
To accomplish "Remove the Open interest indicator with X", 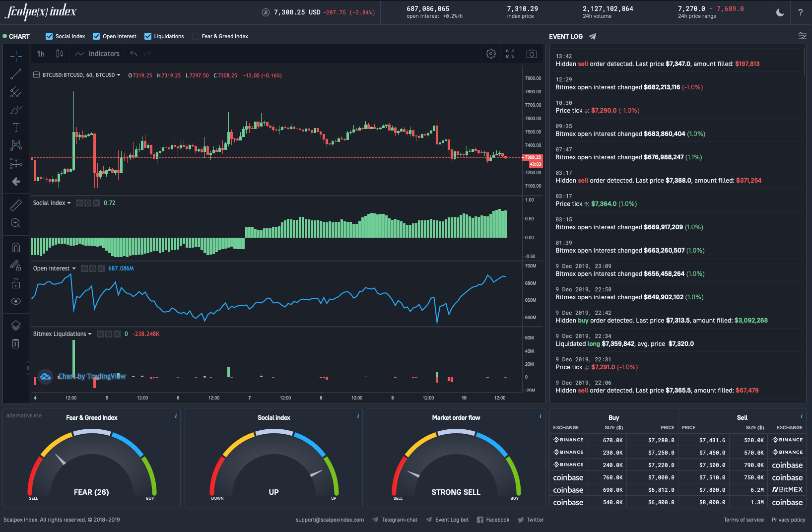I will [x=101, y=268].
